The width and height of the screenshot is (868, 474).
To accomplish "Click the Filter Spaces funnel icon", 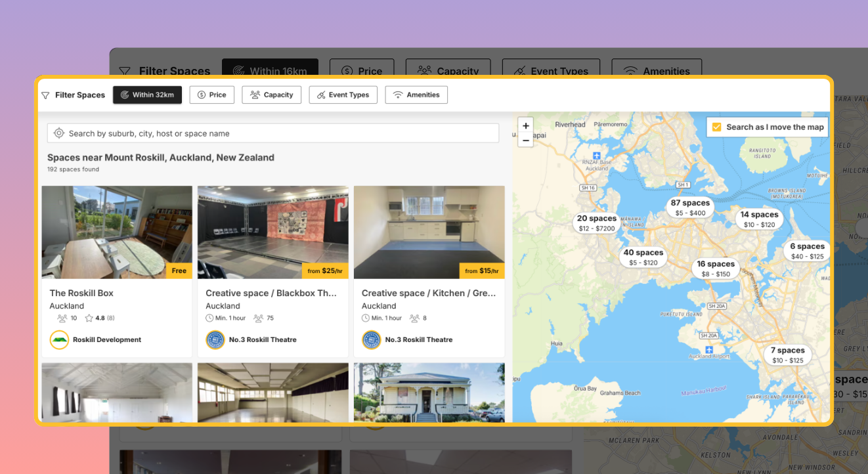I will 45,95.
